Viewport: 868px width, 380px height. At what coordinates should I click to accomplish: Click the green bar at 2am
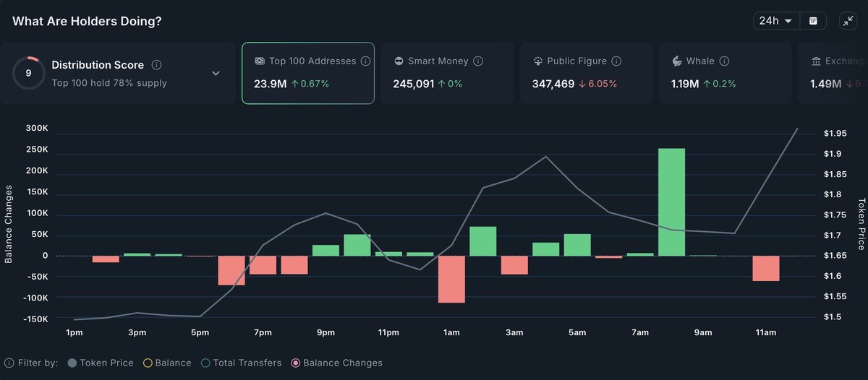coord(483,241)
